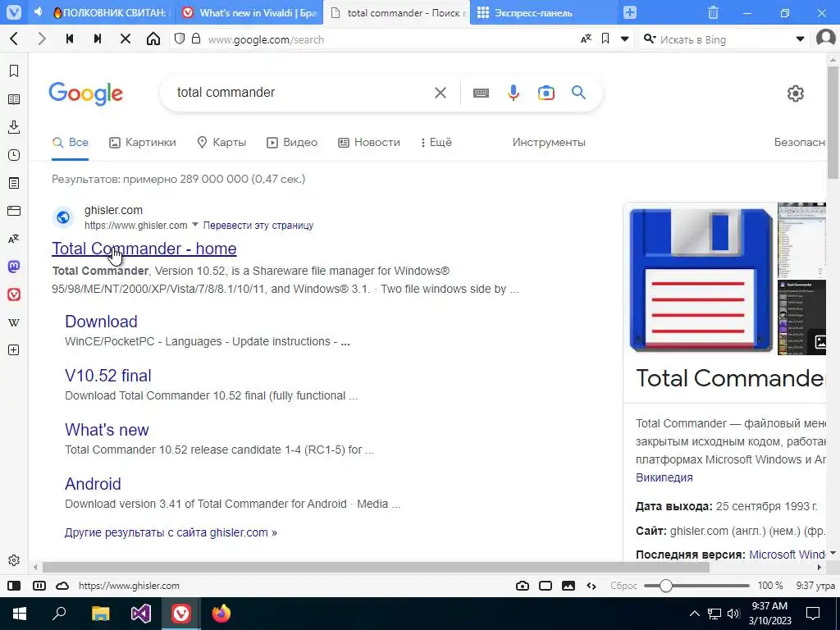This screenshot has height=630, width=840.
Task: Open the Window side panel
Action: point(14,211)
